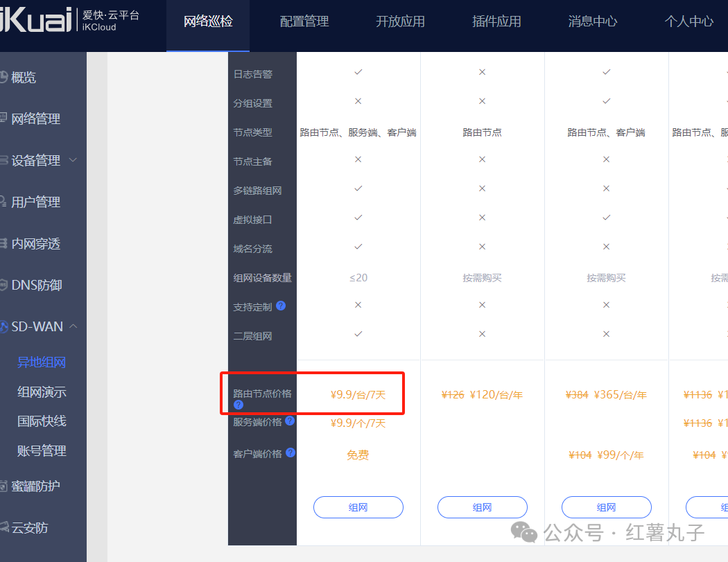Click the SD-WAN globe icon
Screen dimensions: 728x562
[3, 326]
